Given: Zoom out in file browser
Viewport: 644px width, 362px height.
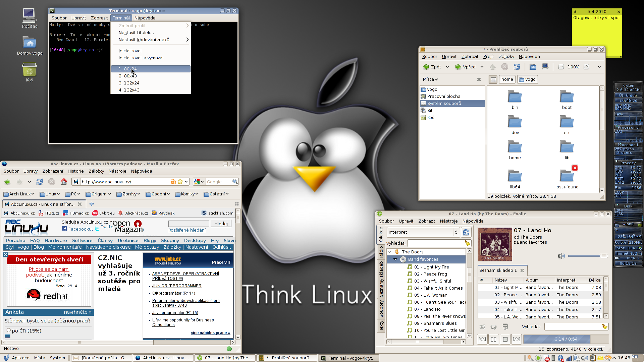Looking at the screenshot, I should click(x=561, y=67).
